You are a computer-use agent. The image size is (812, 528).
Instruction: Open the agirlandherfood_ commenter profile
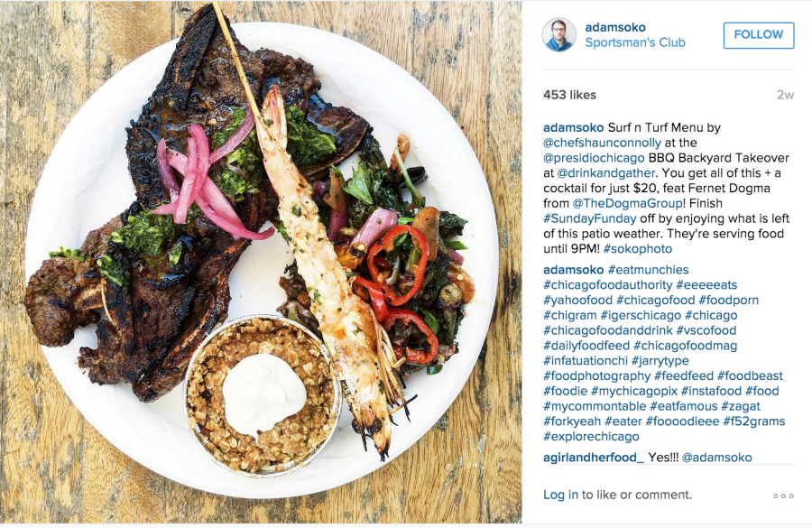coord(594,457)
